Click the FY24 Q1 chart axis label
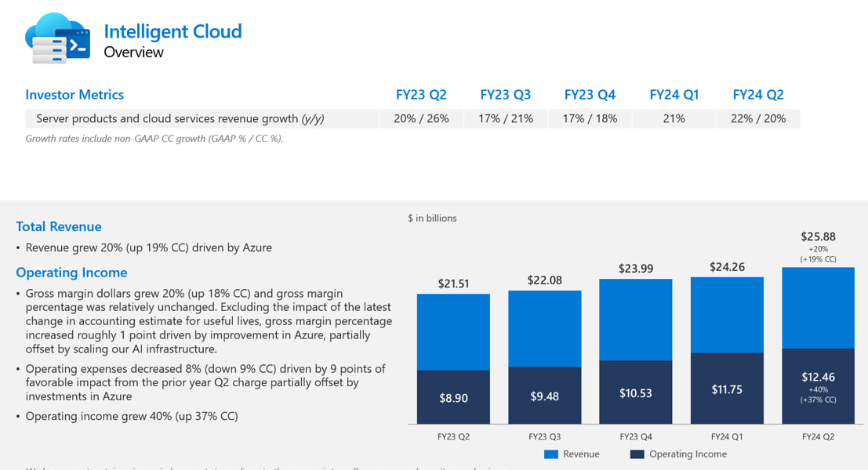Screen dimensions: 868x470 pyautogui.click(x=727, y=437)
